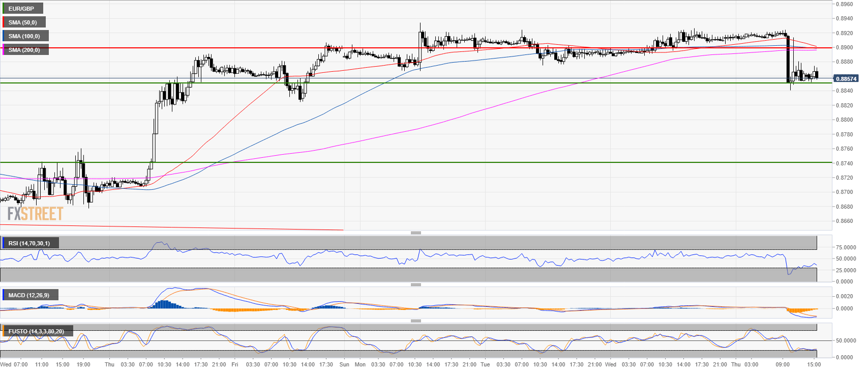Click the EUR/GBP symbol label
868x371 pixels.
pos(21,9)
